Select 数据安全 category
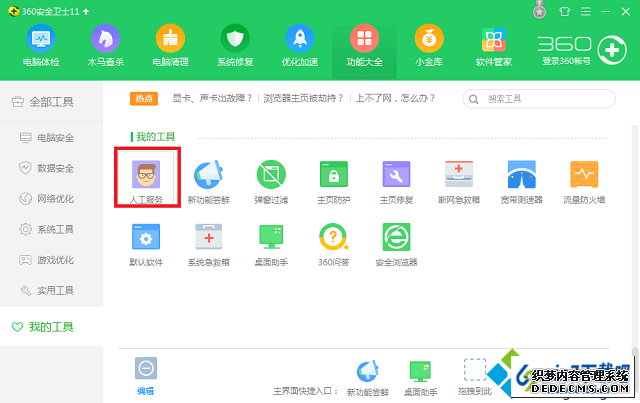 (51, 168)
